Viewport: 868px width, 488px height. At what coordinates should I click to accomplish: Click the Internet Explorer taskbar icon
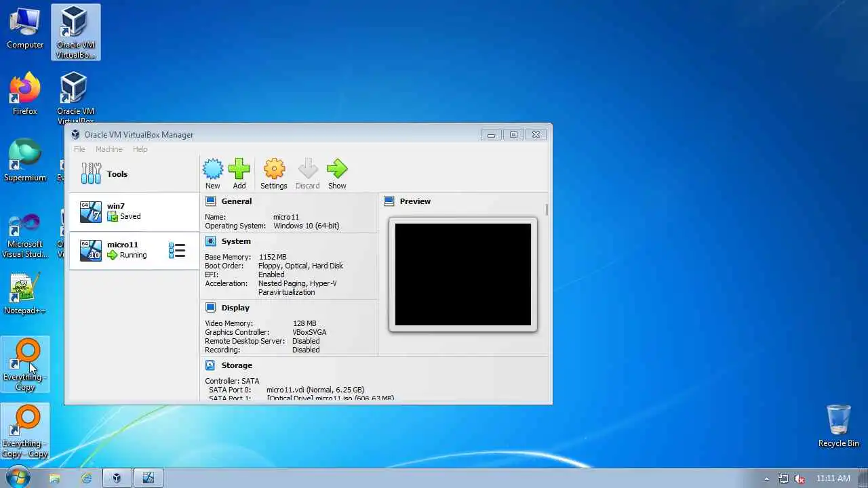pyautogui.click(x=87, y=478)
